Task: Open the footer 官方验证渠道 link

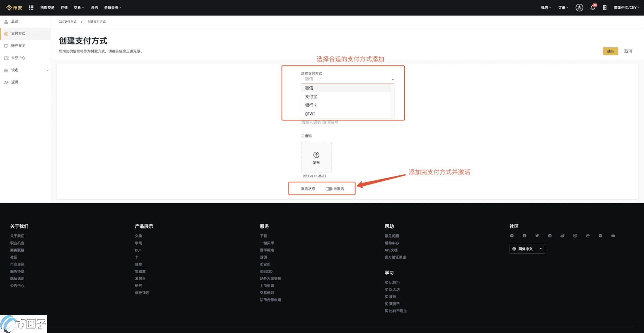Action: pos(395,257)
